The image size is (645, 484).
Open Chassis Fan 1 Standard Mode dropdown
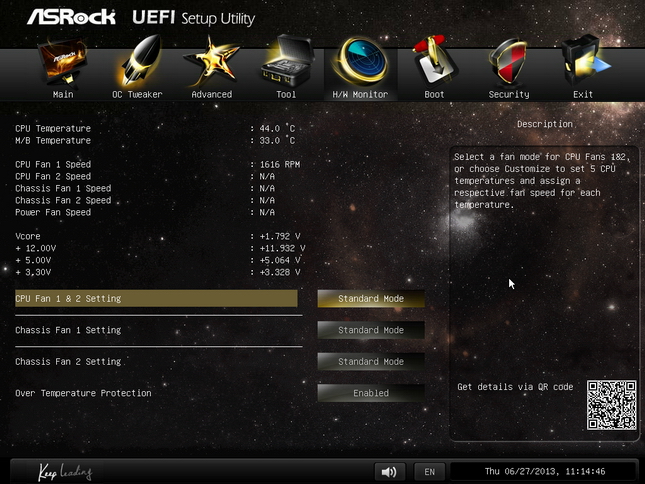371,330
